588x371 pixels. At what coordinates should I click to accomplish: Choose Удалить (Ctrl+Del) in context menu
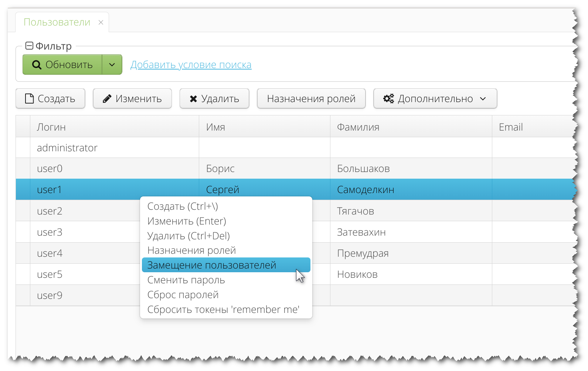point(226,236)
